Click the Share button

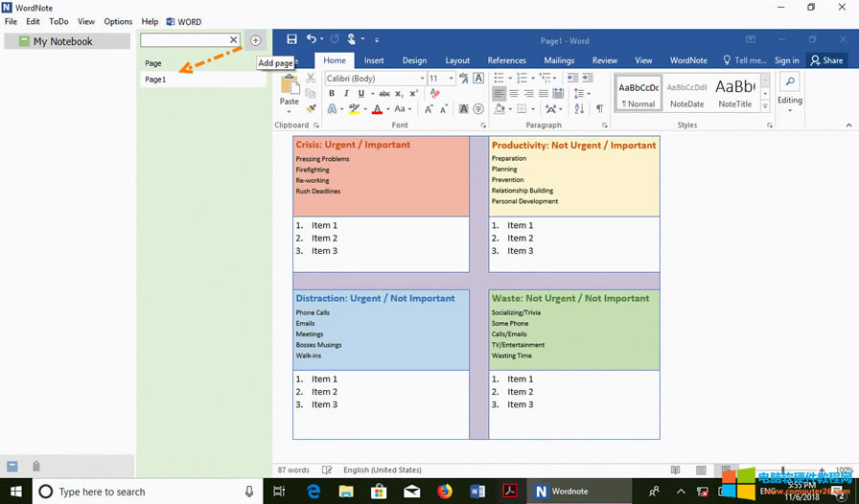pyautogui.click(x=826, y=60)
